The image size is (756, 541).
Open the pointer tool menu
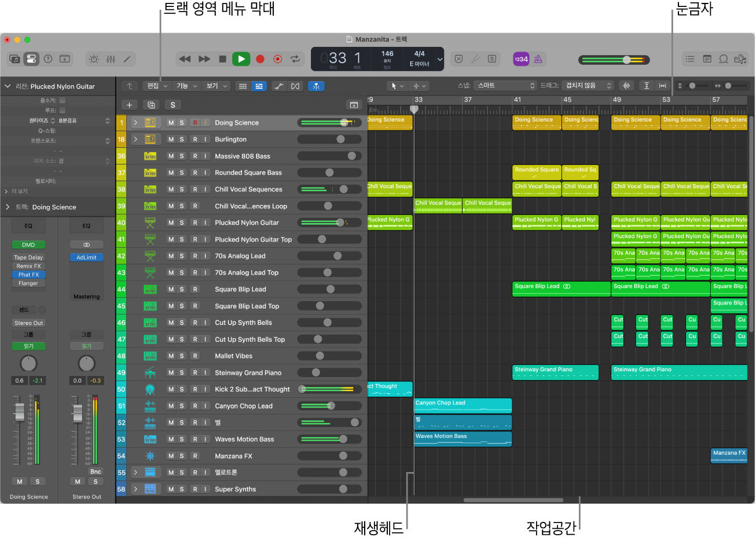pos(397,86)
